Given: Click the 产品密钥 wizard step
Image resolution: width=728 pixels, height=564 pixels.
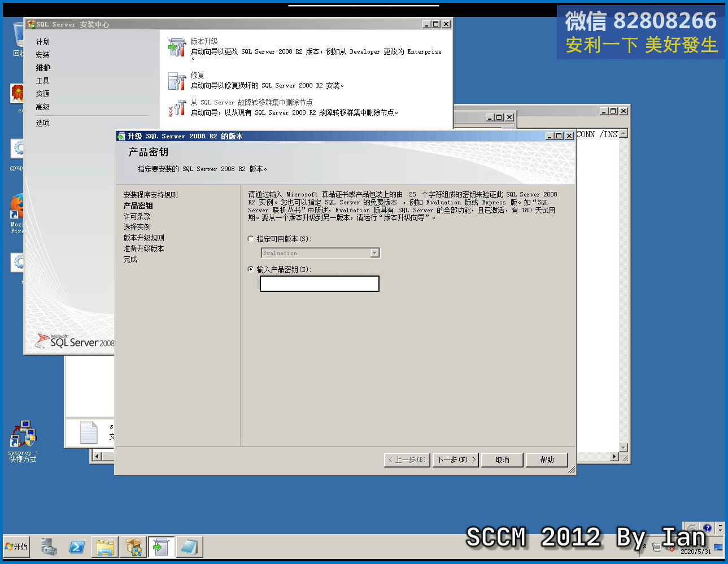Looking at the screenshot, I should pyautogui.click(x=138, y=206).
